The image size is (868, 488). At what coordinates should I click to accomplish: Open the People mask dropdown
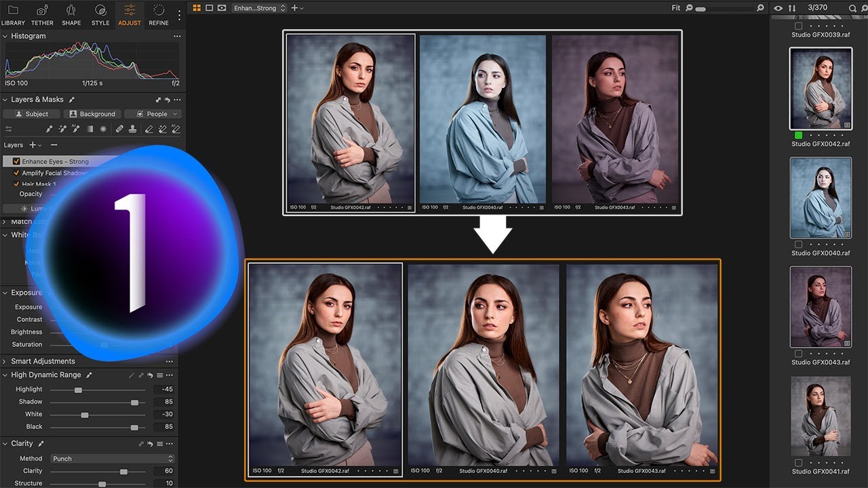pos(153,114)
